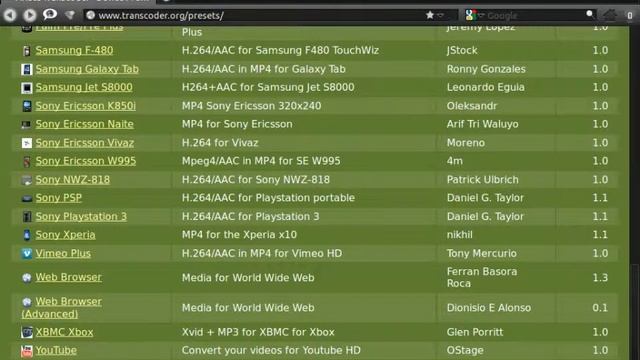Open the Sony PSP preset link

click(58, 198)
